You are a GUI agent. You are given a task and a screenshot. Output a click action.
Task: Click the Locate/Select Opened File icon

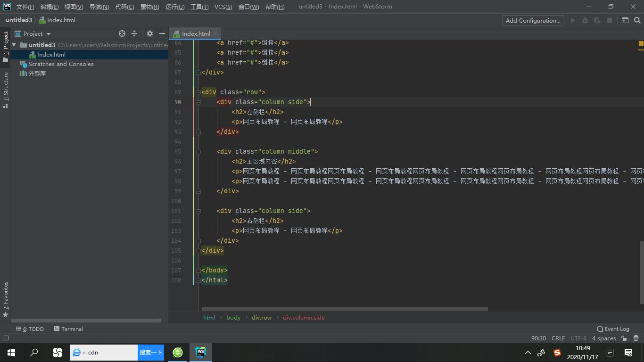click(x=122, y=33)
